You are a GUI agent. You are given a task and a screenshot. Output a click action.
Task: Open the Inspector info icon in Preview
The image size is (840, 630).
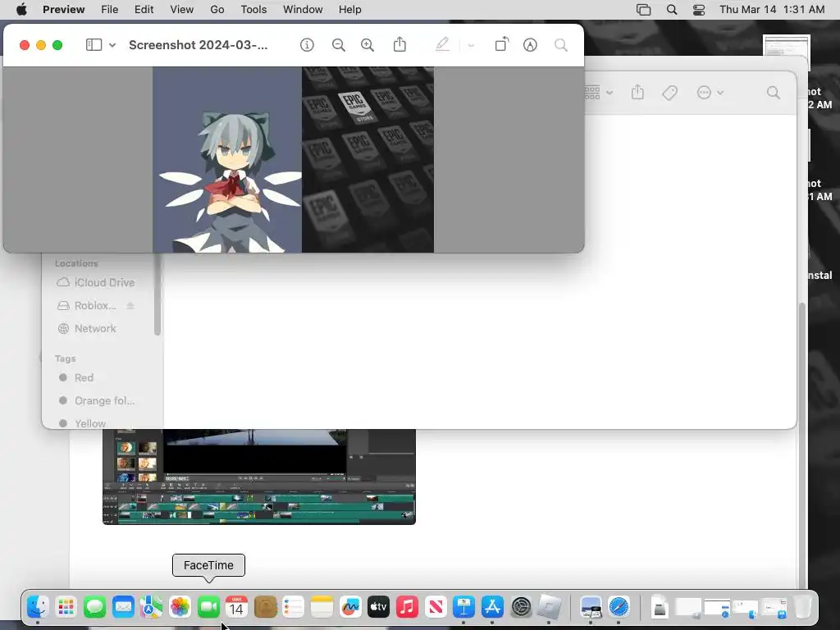pyautogui.click(x=307, y=45)
